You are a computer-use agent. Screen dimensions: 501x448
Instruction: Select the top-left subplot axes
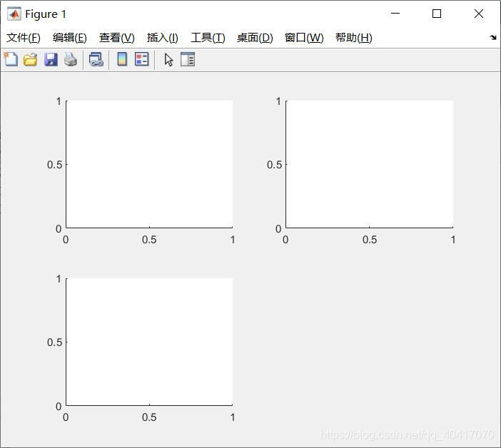click(x=150, y=164)
